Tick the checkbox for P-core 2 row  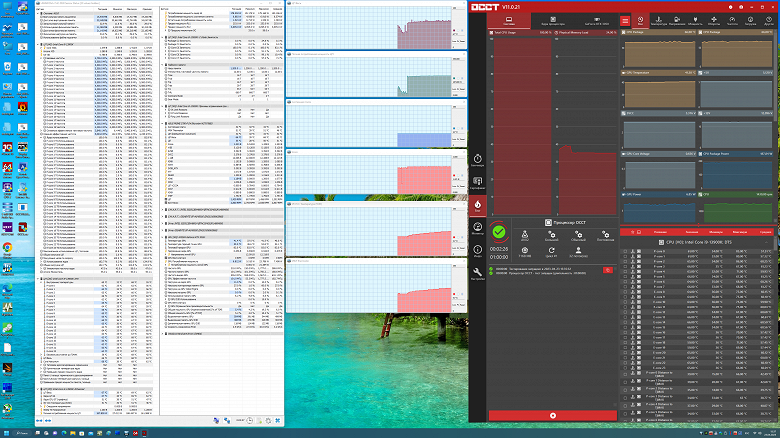point(625,261)
